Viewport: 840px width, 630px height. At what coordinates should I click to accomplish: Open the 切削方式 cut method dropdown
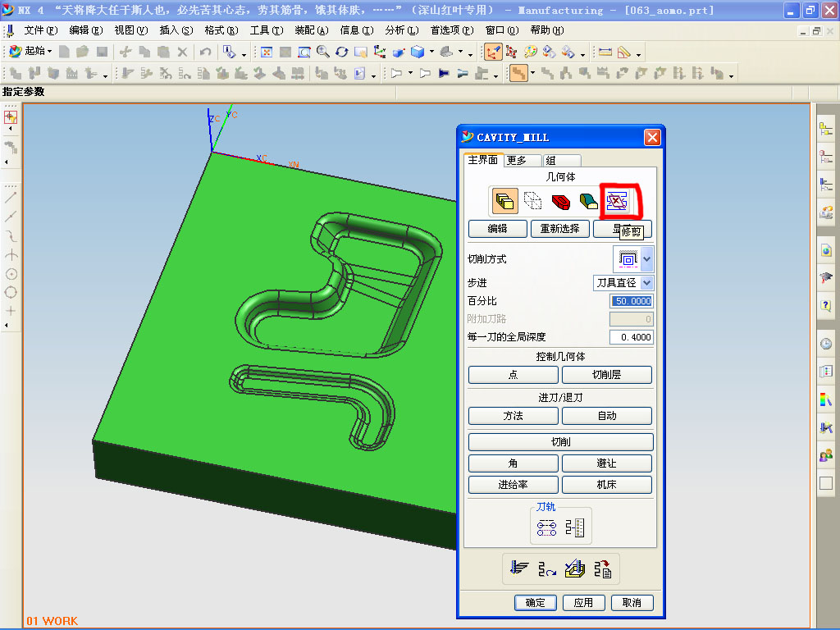[x=647, y=258]
